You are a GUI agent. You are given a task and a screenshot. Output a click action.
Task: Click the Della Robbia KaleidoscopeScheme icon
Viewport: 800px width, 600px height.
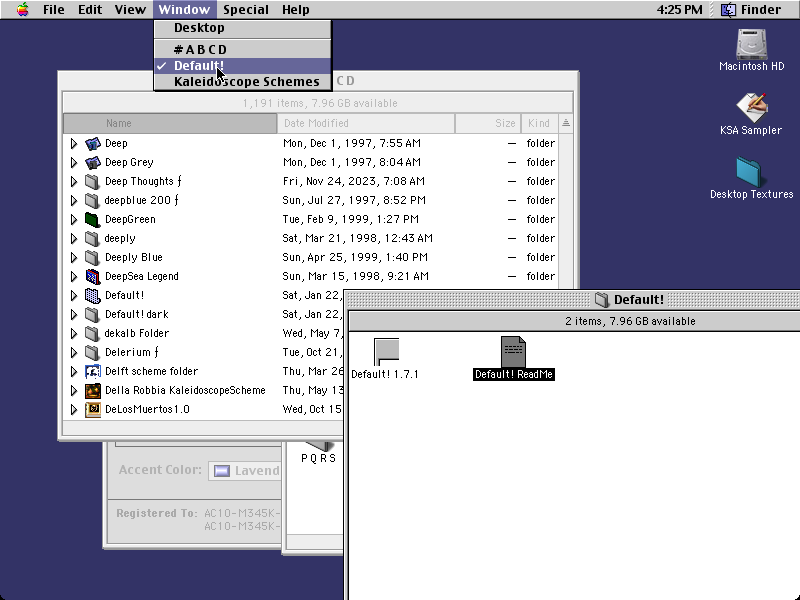[x=92, y=390]
